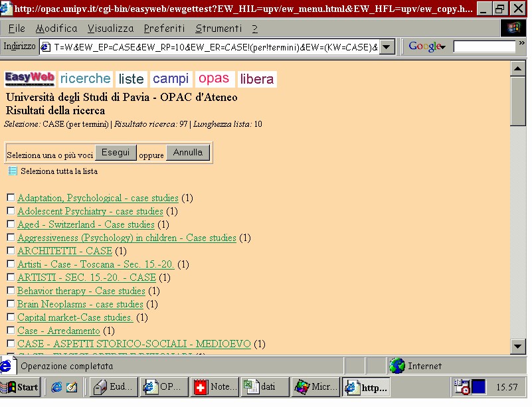Click the 'Seleziona tutta la lista' list icon
The width and height of the screenshot is (532, 407).
(13, 171)
